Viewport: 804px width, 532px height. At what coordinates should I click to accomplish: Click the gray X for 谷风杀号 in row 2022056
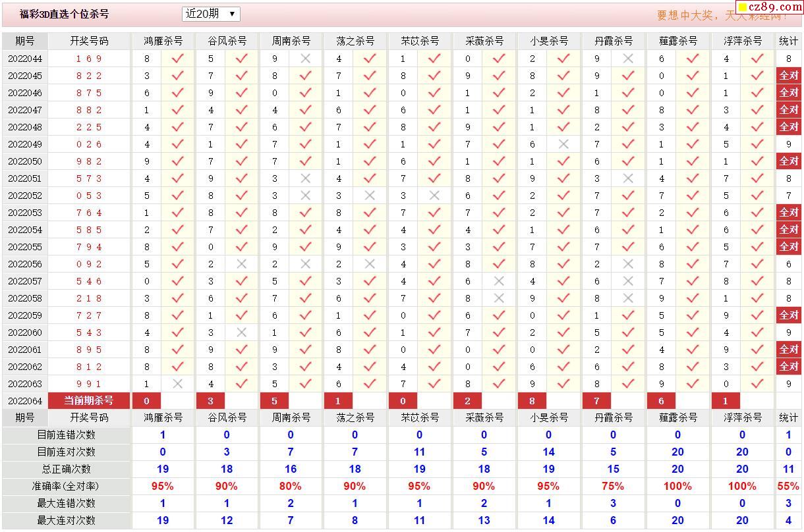[241, 264]
